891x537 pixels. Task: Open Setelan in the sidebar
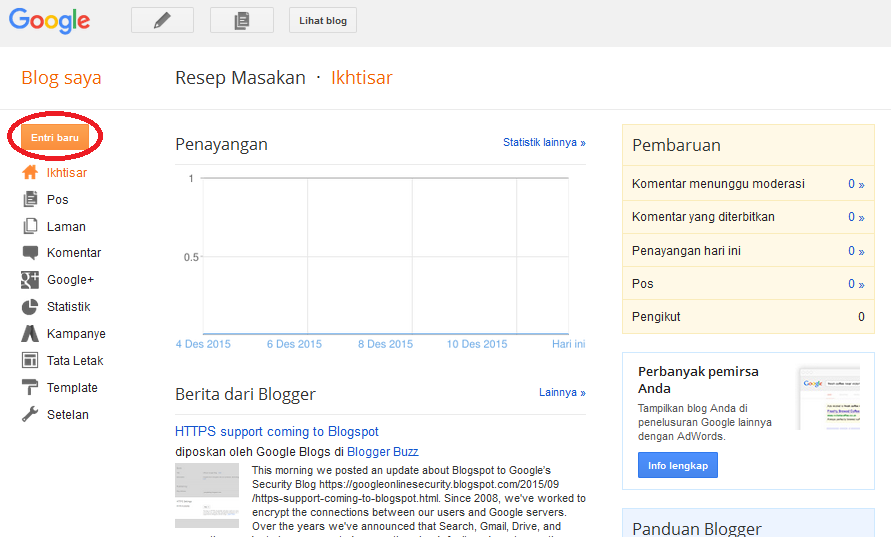click(x=68, y=415)
